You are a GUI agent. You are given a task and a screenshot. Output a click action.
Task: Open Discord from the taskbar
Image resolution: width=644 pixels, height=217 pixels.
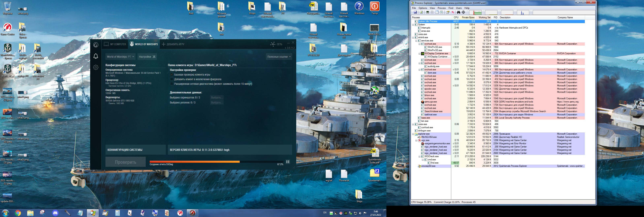[55, 213]
